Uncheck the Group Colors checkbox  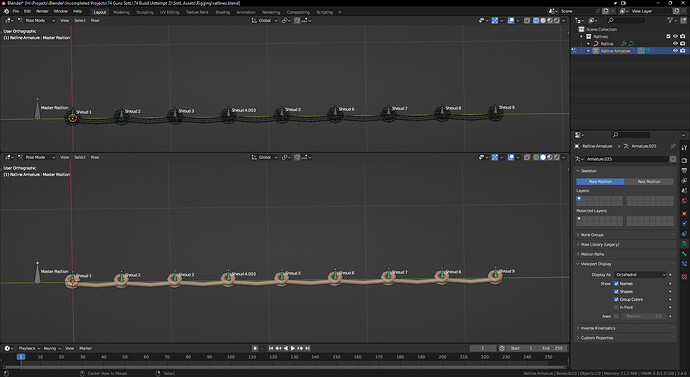(616, 299)
